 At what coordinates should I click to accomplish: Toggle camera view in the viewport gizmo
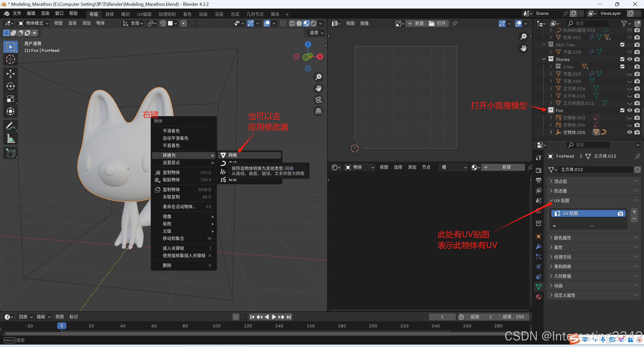click(318, 100)
